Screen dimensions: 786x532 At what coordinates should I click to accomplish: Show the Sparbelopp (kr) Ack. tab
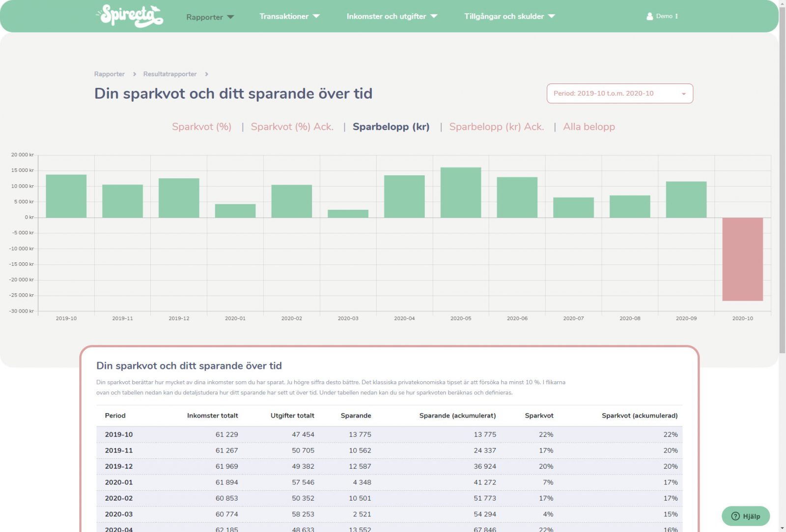(496, 127)
